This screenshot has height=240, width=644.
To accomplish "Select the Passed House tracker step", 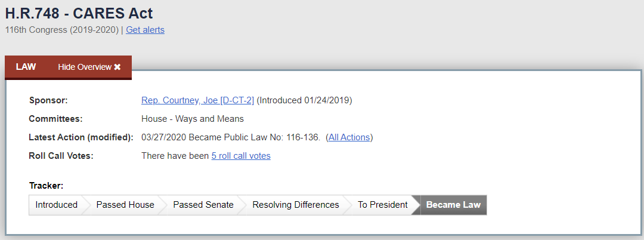I will click(x=125, y=205).
